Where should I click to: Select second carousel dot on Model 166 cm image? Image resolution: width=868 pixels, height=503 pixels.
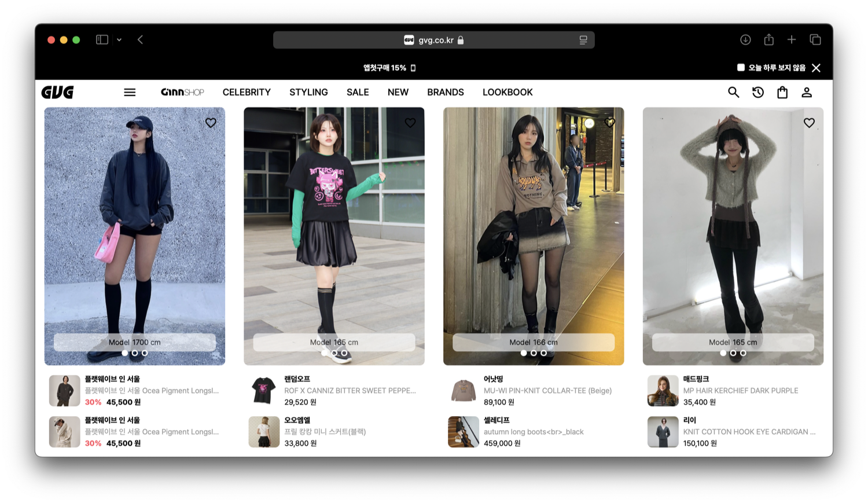click(534, 353)
